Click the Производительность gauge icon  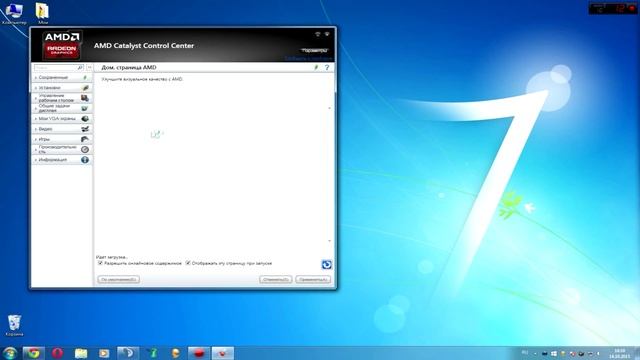pos(85,149)
